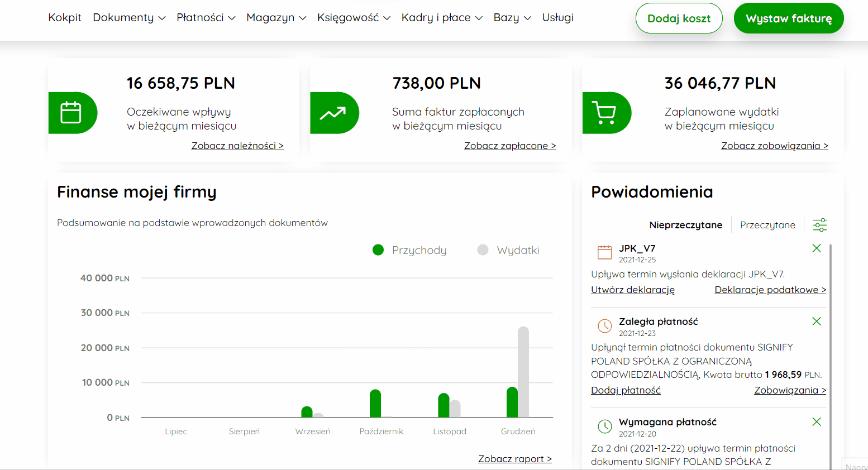Viewport: 868px width, 470px height.
Task: Click Utwórz deklarację link
Action: [633, 290]
